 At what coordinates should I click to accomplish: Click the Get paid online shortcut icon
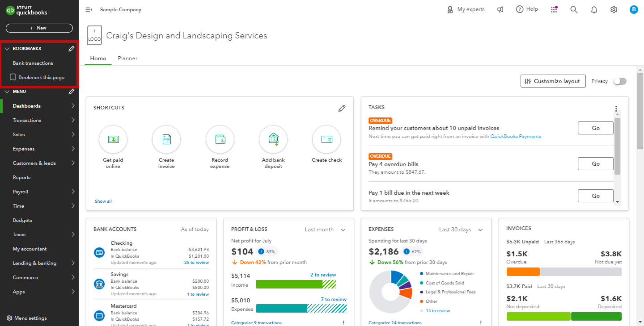click(113, 139)
